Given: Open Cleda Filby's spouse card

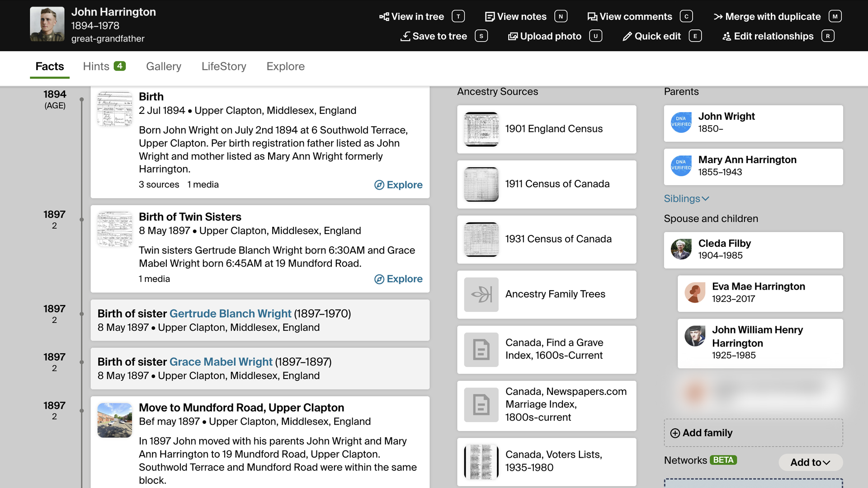Looking at the screenshot, I should [753, 250].
